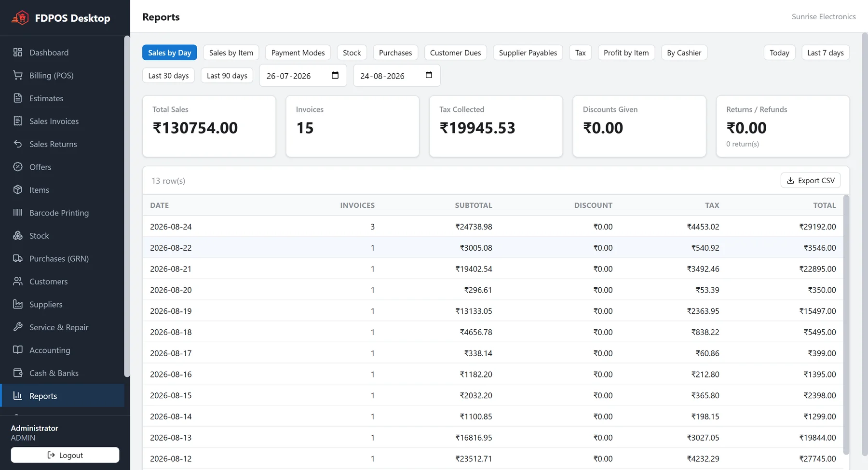Image resolution: width=868 pixels, height=470 pixels.
Task: Click the Stock boxes icon
Action: (18, 235)
